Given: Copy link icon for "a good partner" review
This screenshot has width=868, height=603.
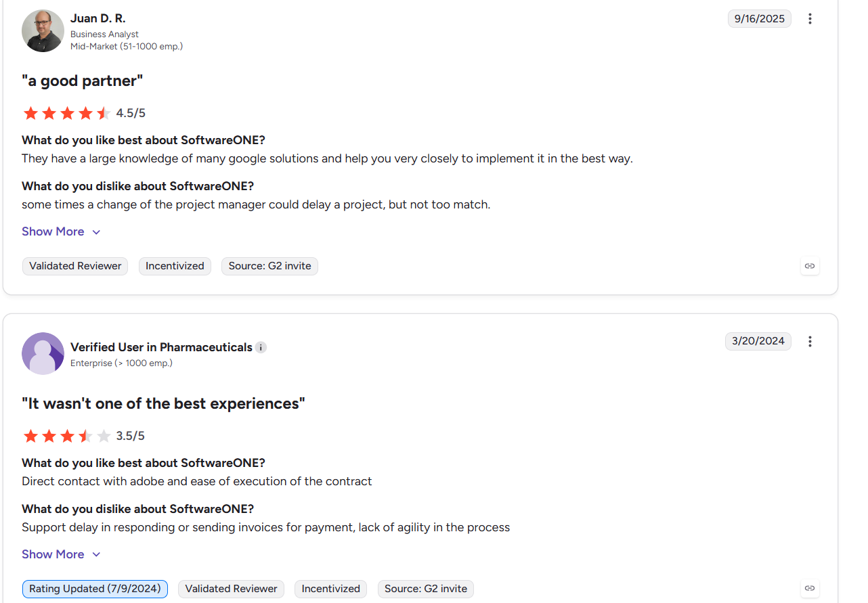Looking at the screenshot, I should [810, 266].
